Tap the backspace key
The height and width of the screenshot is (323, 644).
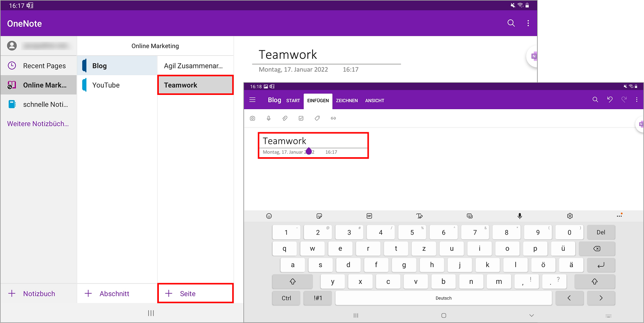[597, 249]
